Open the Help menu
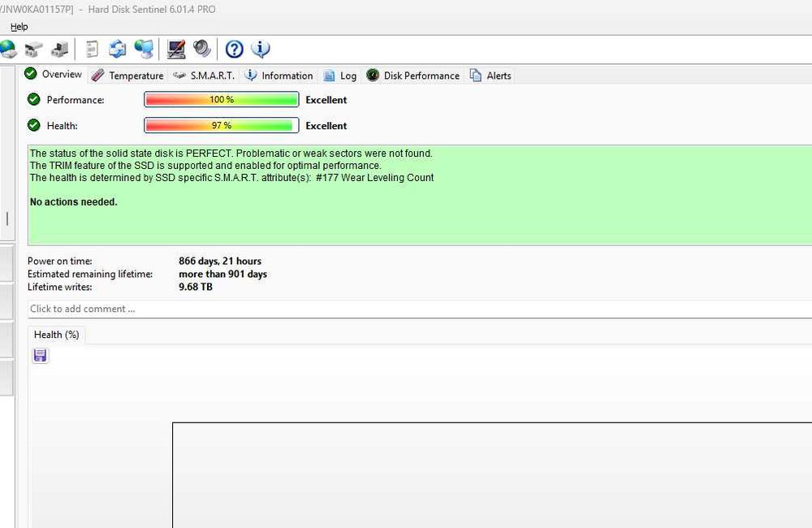Image resolution: width=812 pixels, height=528 pixels. click(x=19, y=27)
